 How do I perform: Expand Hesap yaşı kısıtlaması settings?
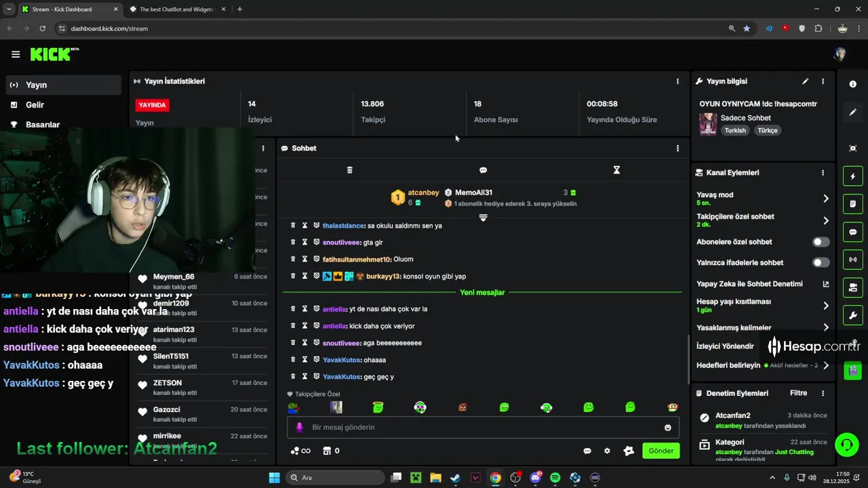[x=825, y=306]
